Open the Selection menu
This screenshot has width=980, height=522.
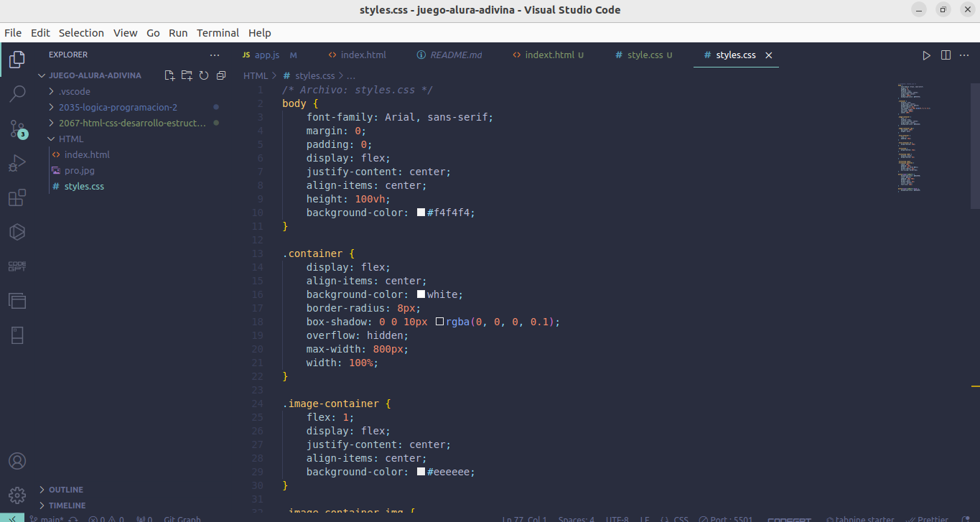coord(81,33)
